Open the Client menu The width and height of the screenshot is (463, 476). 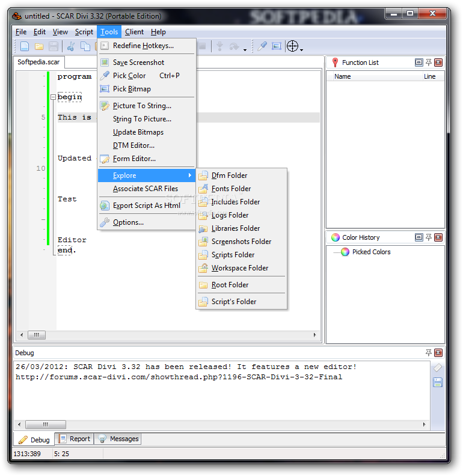coord(134,32)
